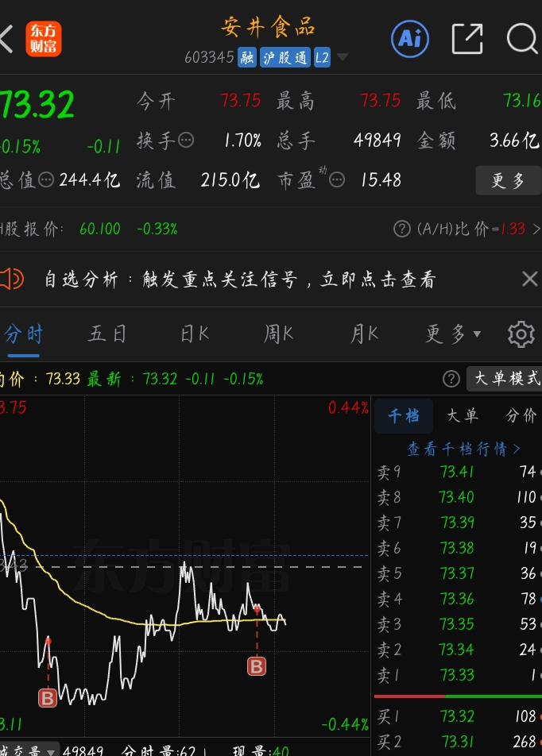Switch to the 分价 tab
Image resolution: width=542 pixels, height=756 pixels.
pyautogui.click(x=521, y=415)
